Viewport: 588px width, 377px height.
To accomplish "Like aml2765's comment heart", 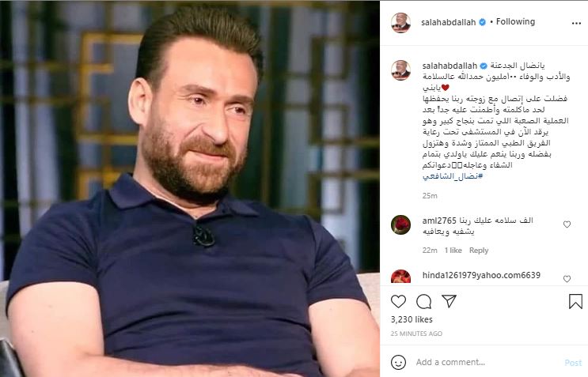I will point(567,224).
